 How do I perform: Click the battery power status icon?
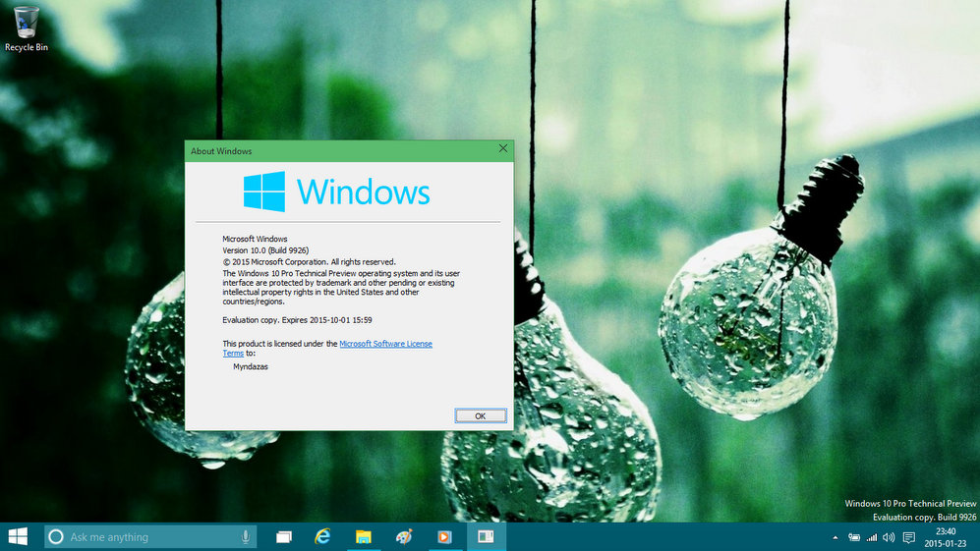[854, 538]
